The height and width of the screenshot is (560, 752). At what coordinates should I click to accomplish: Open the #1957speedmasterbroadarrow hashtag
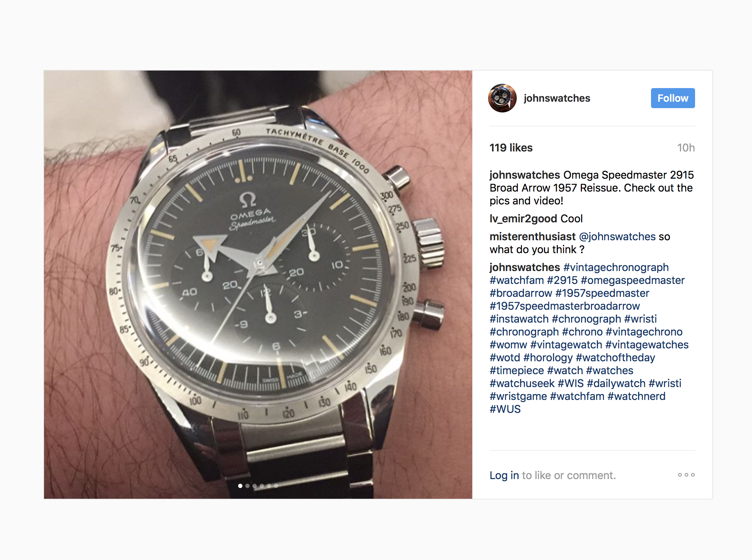click(x=565, y=306)
